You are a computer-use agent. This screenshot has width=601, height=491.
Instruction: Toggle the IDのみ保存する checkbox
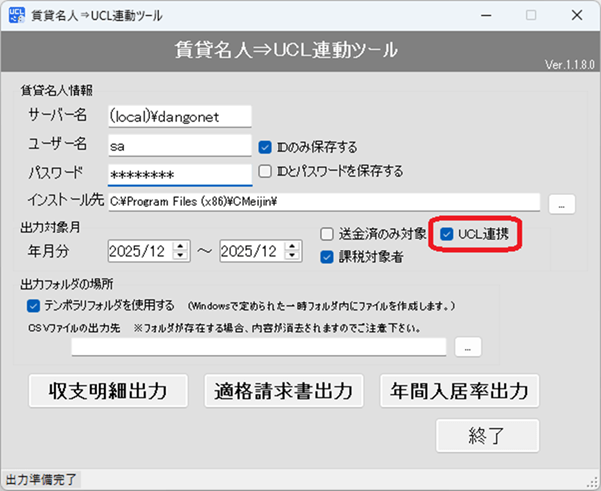tap(266, 146)
